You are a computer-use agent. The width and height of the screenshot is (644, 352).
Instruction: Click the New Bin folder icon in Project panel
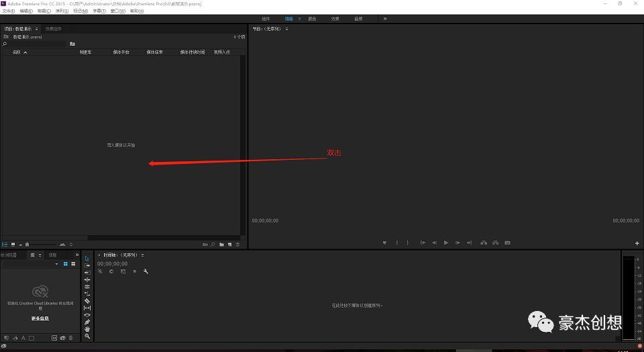coord(221,245)
